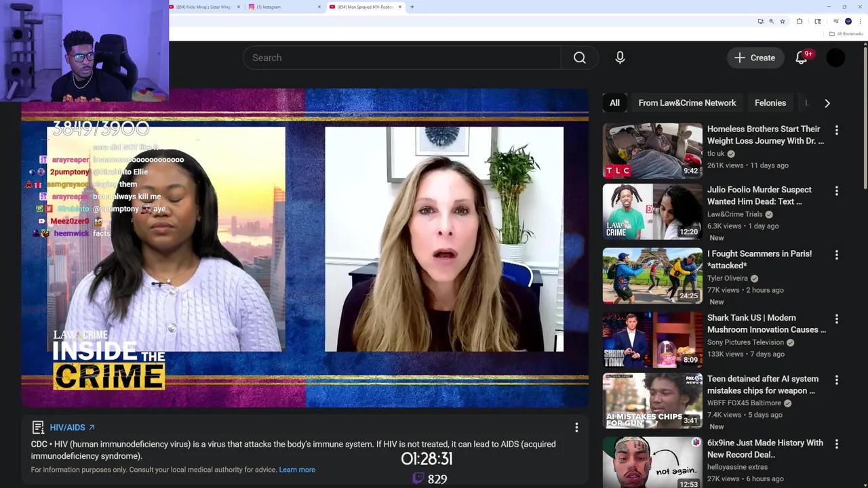Screen dimensions: 868x488
Task: Open options for Teen detained AI video
Action: click(836, 380)
